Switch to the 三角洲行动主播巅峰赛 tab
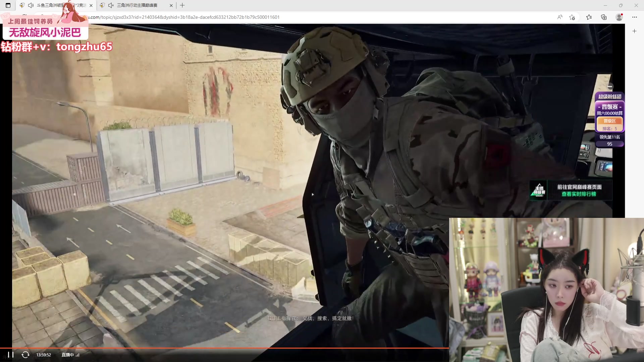 click(x=137, y=5)
